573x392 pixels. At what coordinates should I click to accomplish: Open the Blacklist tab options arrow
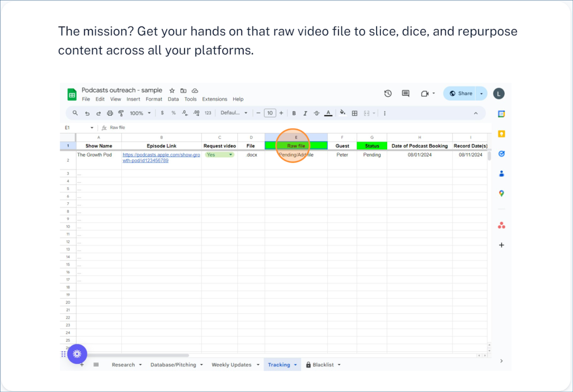point(339,365)
